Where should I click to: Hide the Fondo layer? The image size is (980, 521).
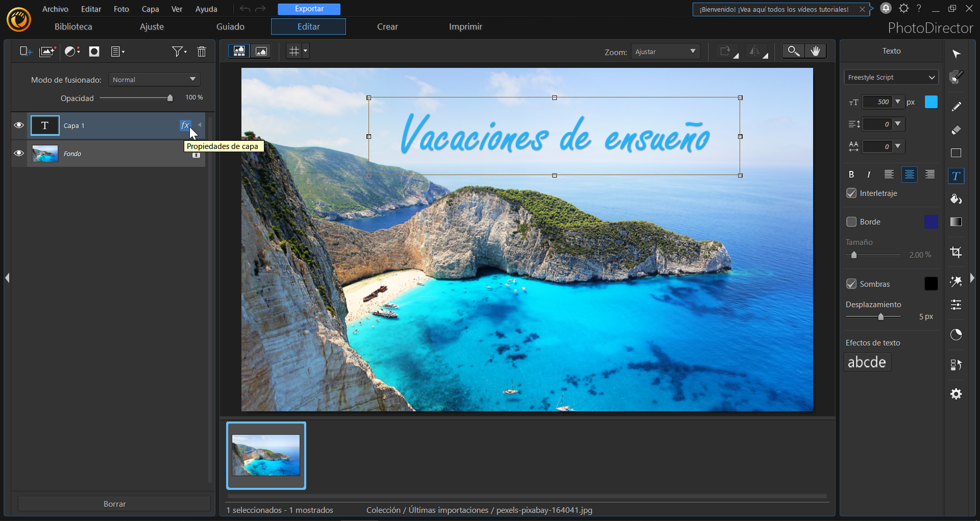coord(19,153)
